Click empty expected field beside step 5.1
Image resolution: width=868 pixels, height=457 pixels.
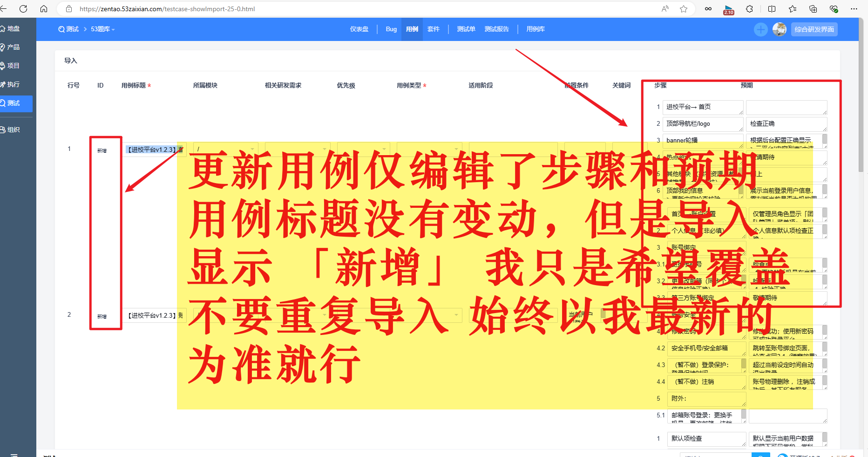788,416
